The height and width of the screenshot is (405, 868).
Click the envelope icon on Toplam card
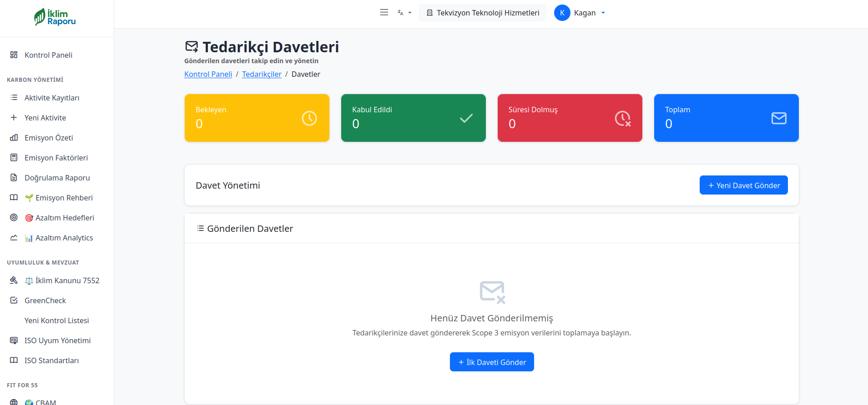(779, 118)
